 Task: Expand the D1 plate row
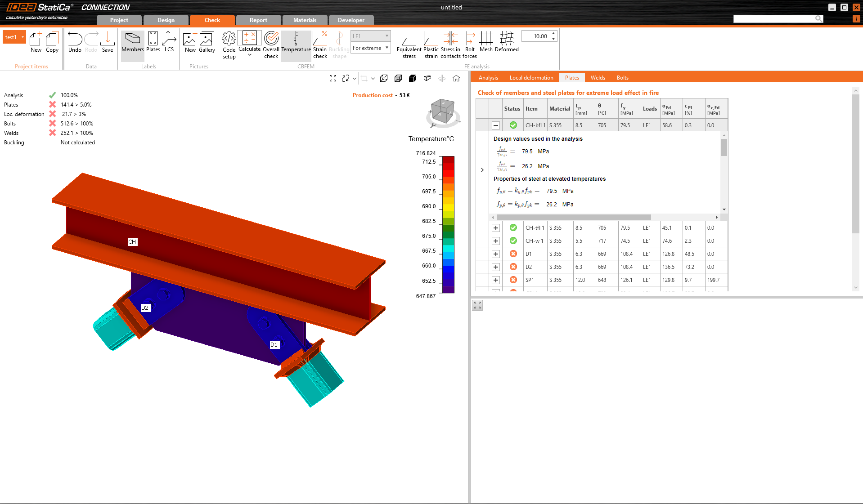[496, 254]
